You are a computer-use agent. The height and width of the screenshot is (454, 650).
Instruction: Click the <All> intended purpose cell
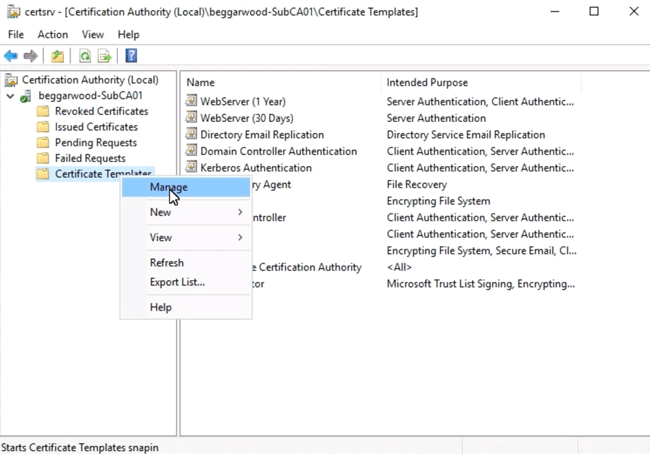tap(399, 267)
